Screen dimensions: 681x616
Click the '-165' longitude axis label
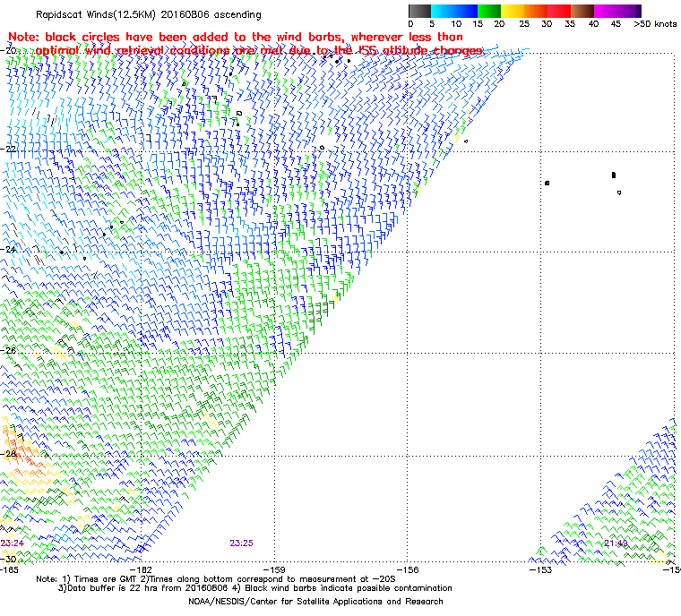click(x=10, y=569)
